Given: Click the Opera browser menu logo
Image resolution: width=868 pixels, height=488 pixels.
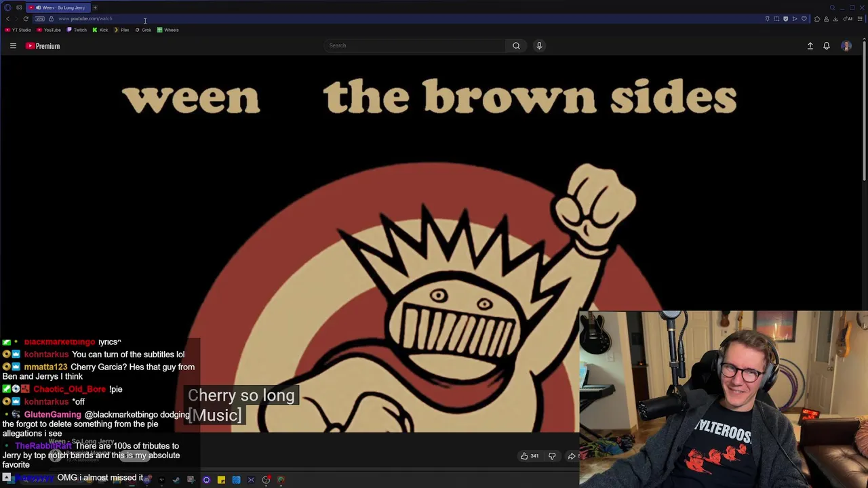Looking at the screenshot, I should (7, 7).
